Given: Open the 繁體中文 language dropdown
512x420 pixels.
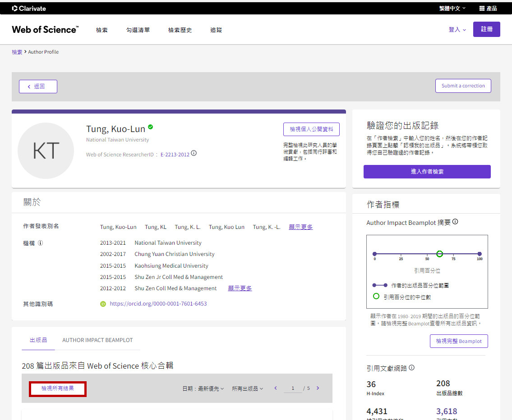Looking at the screenshot, I should (452, 9).
